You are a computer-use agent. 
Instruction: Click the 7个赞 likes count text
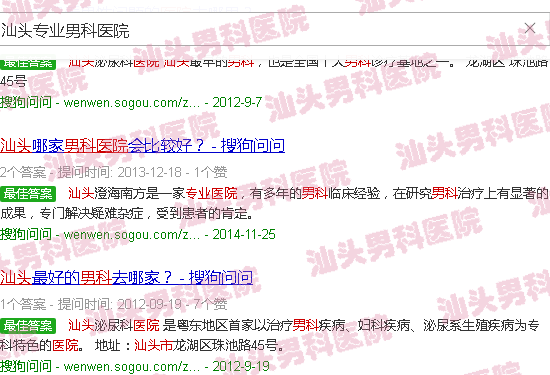coord(210,304)
